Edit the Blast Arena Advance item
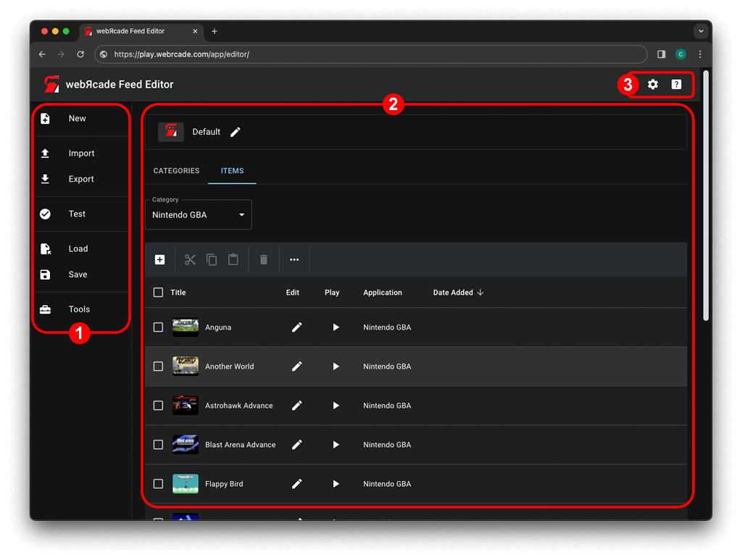The height and width of the screenshot is (560, 742). click(x=296, y=445)
